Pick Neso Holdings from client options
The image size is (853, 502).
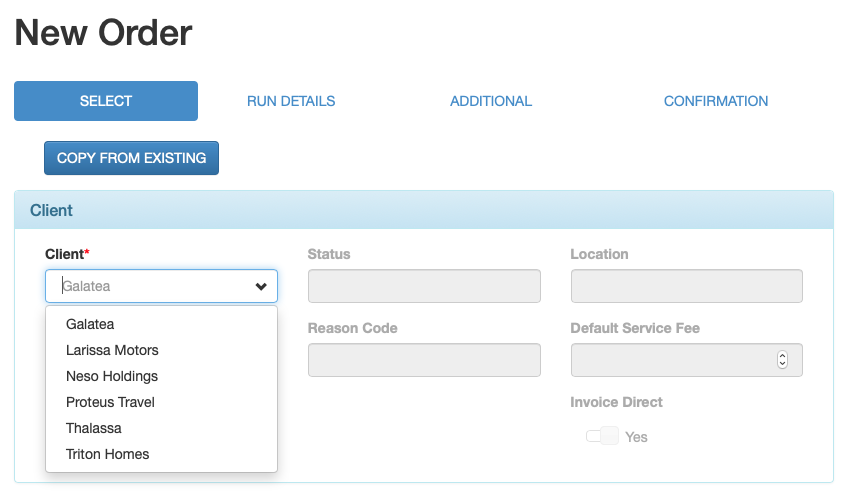[112, 376]
